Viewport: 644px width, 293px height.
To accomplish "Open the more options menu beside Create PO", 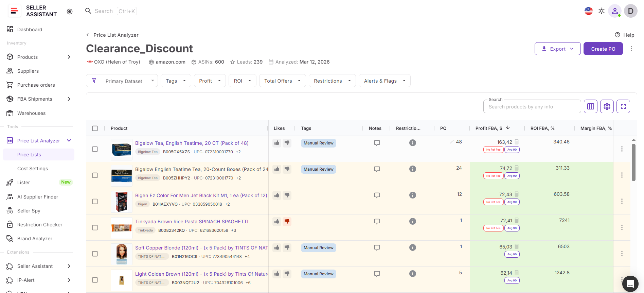I will click(631, 49).
